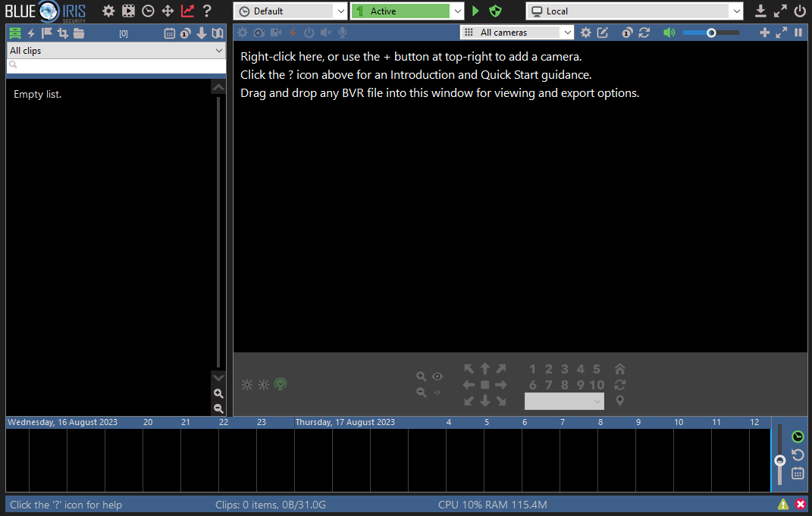Click the camera volume slider handle
812x516 pixels.
pos(711,33)
